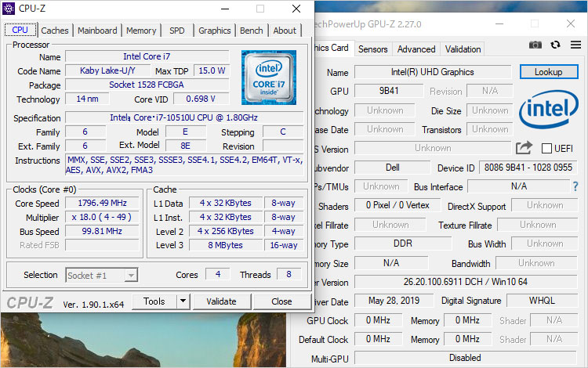
Task: Click the Multi-GPU value Disabled
Action: 465,358
